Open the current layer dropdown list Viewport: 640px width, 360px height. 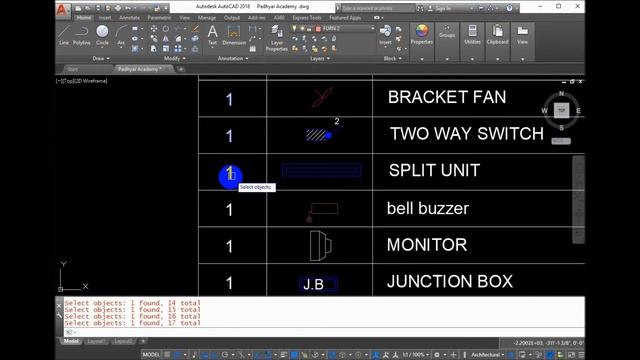pyautogui.click(x=372, y=29)
